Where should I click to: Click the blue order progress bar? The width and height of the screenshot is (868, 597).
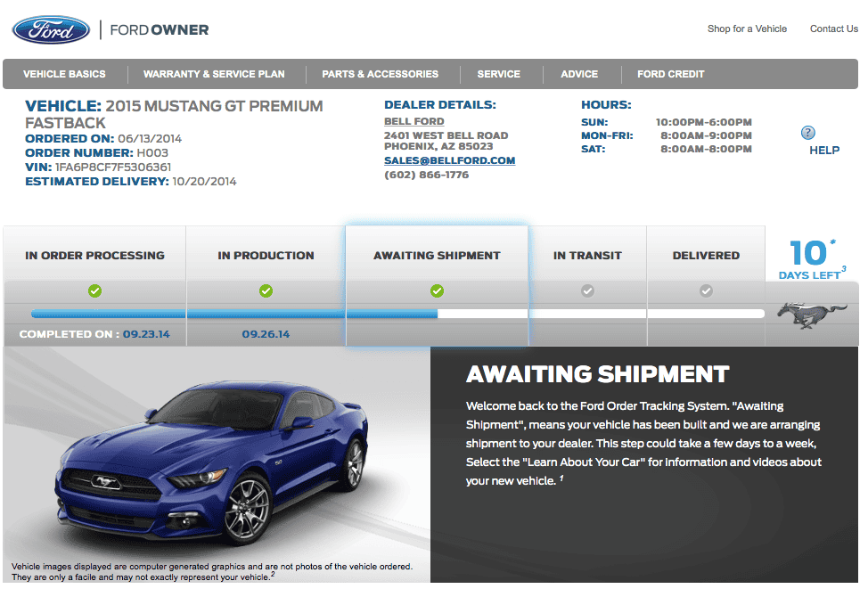pyautogui.click(x=234, y=314)
